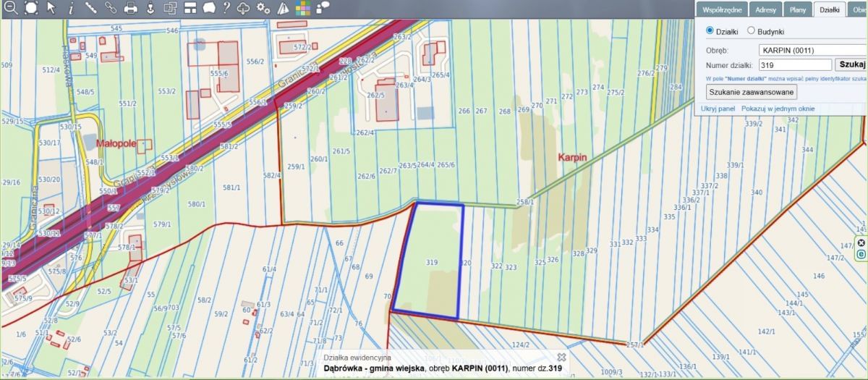Switch to the Współrzędne tab
The height and width of the screenshot is (380, 868).
click(x=720, y=9)
